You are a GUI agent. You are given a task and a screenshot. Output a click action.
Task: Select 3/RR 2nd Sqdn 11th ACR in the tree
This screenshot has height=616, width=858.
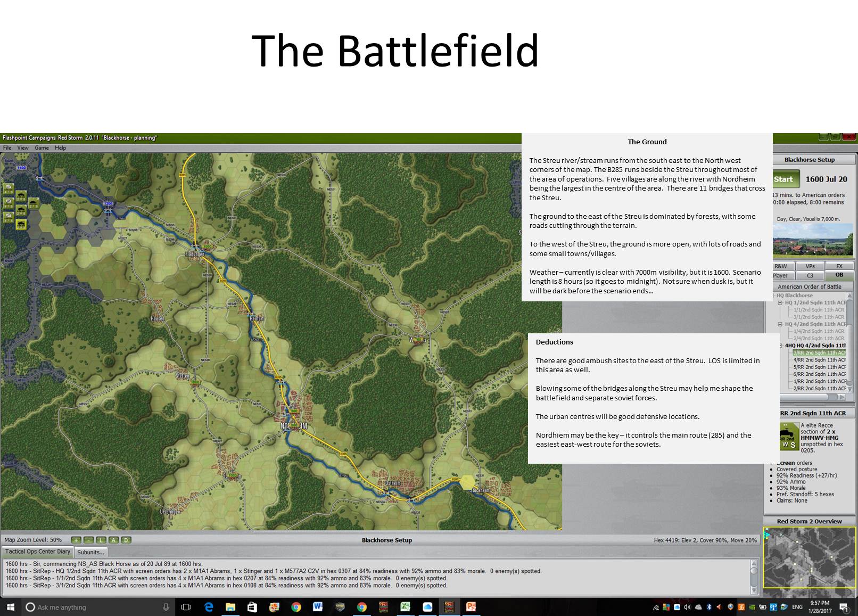tap(819, 352)
